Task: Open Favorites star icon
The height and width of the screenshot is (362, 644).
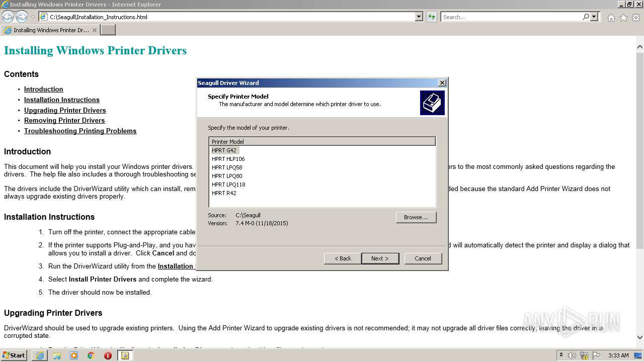Action: click(x=623, y=18)
